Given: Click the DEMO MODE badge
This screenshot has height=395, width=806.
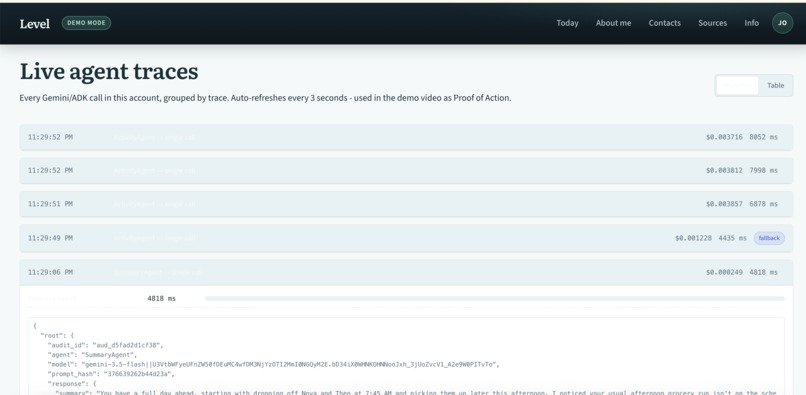Looking at the screenshot, I should point(86,23).
